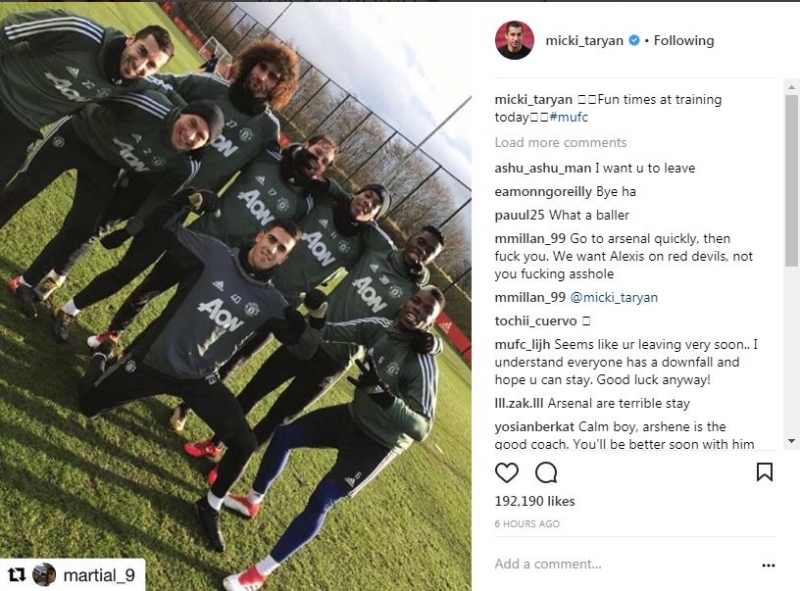This screenshot has height=591, width=800.
Task: Open the 6 HOURS AGO timestamp
Action: coord(527,524)
